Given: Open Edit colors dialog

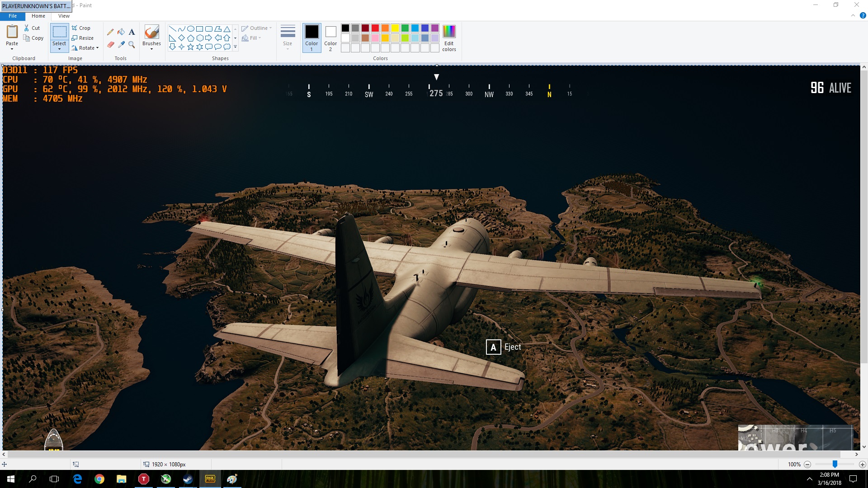Looking at the screenshot, I should point(449,38).
